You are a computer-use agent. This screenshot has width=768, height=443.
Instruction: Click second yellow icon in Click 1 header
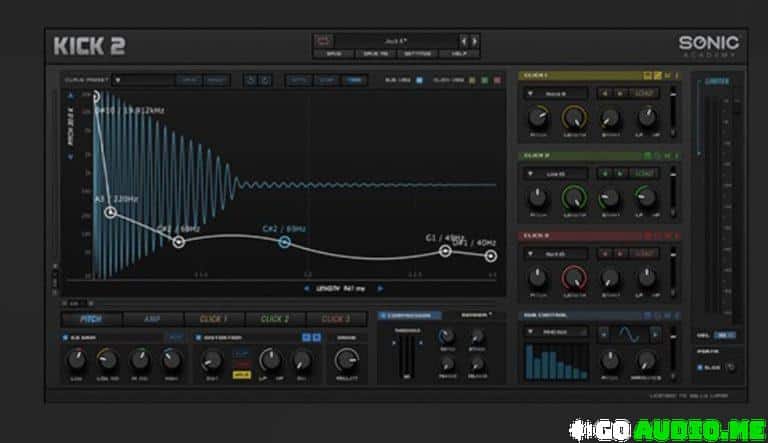pos(658,75)
